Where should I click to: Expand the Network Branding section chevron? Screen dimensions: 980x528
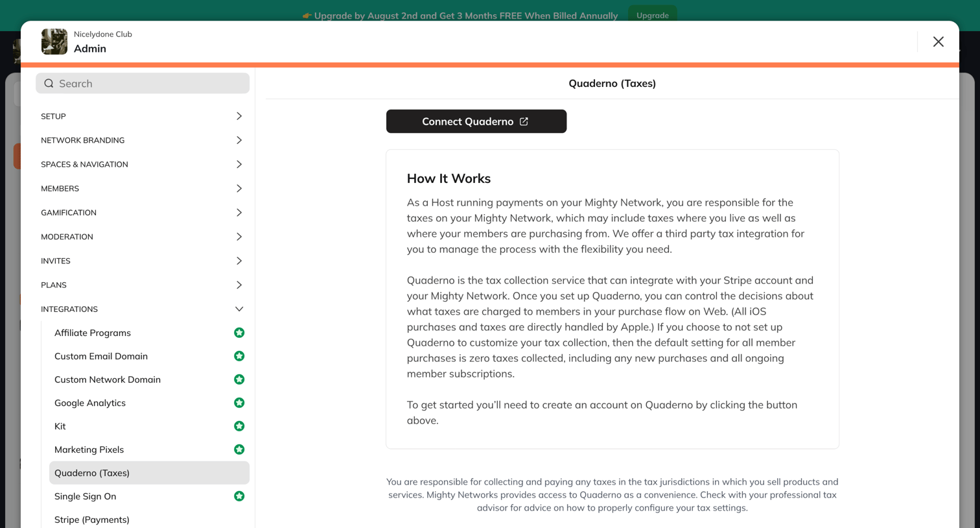coord(239,140)
